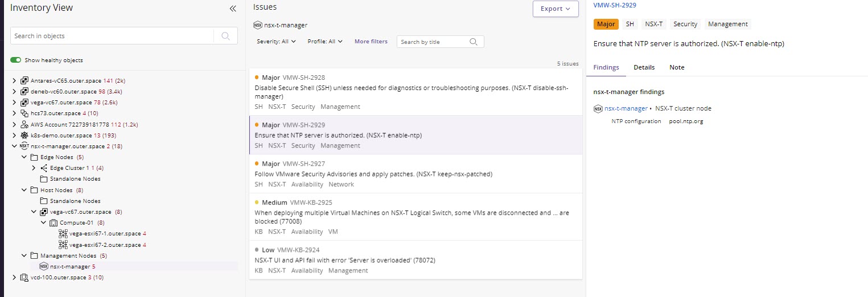Click the Export button
Viewport: 868px width, 297px height.
pos(555,9)
